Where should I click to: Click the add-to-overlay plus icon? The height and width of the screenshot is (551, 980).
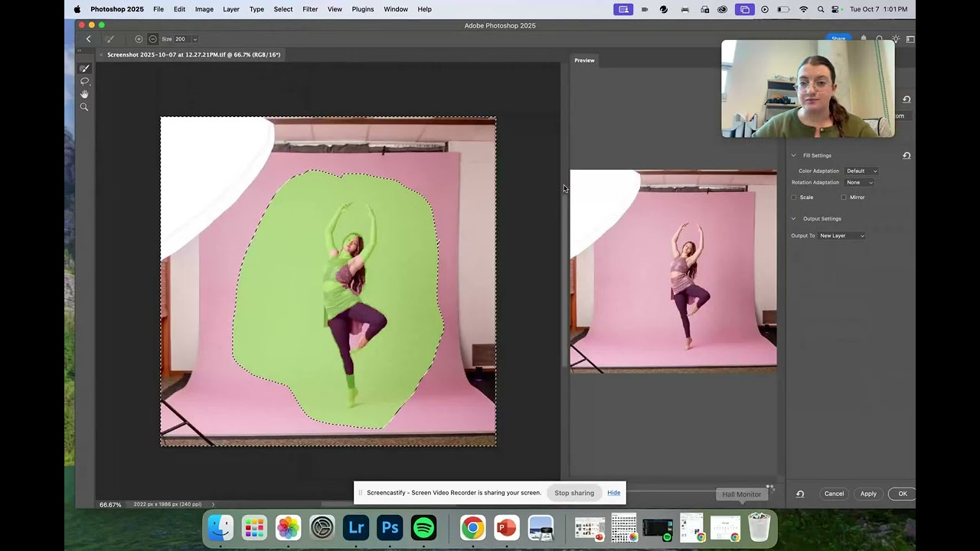pyautogui.click(x=139, y=39)
